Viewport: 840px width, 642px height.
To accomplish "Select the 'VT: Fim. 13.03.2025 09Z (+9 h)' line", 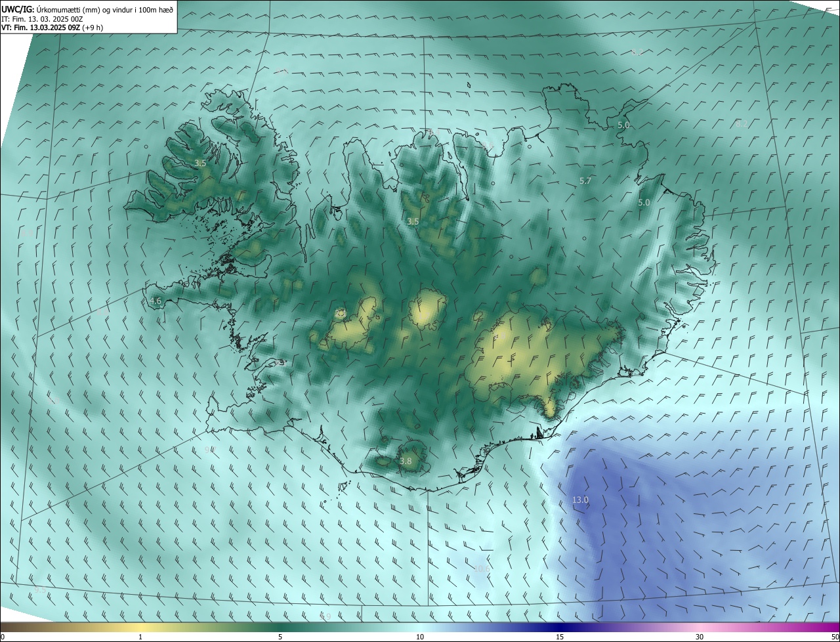I will tap(52, 28).
